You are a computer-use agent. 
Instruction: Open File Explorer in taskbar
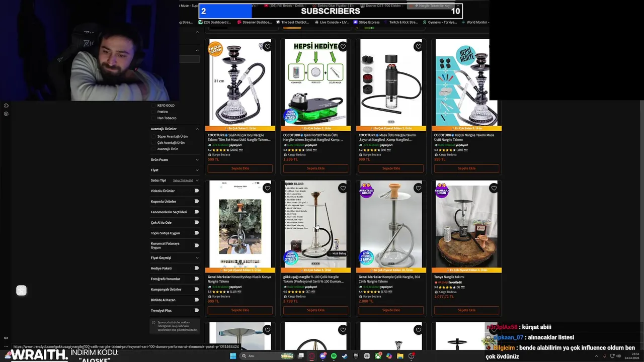400,356
